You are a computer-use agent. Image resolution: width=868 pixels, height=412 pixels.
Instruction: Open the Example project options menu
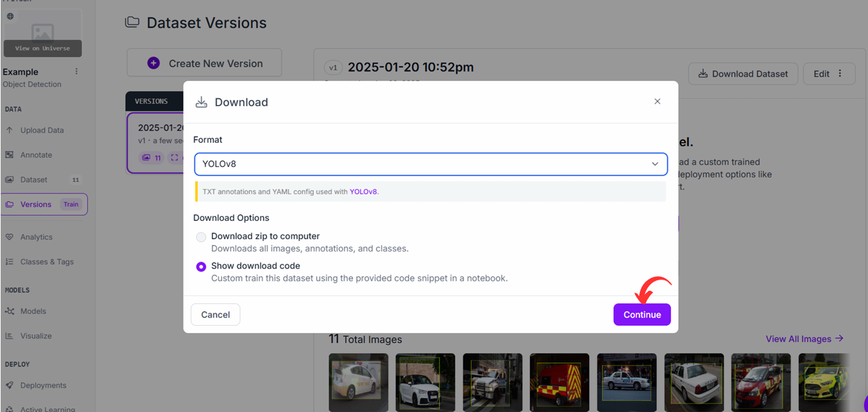(76, 72)
